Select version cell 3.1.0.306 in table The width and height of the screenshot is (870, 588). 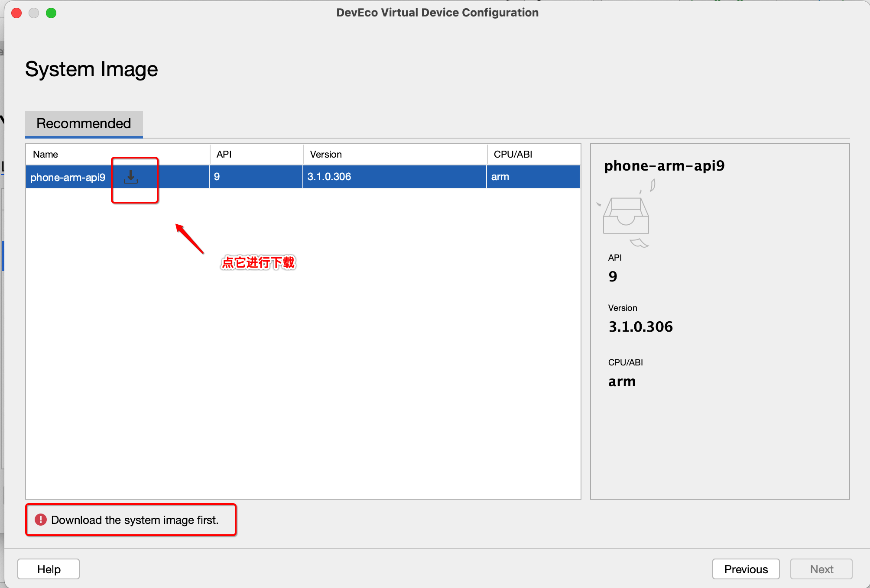pyautogui.click(x=394, y=177)
